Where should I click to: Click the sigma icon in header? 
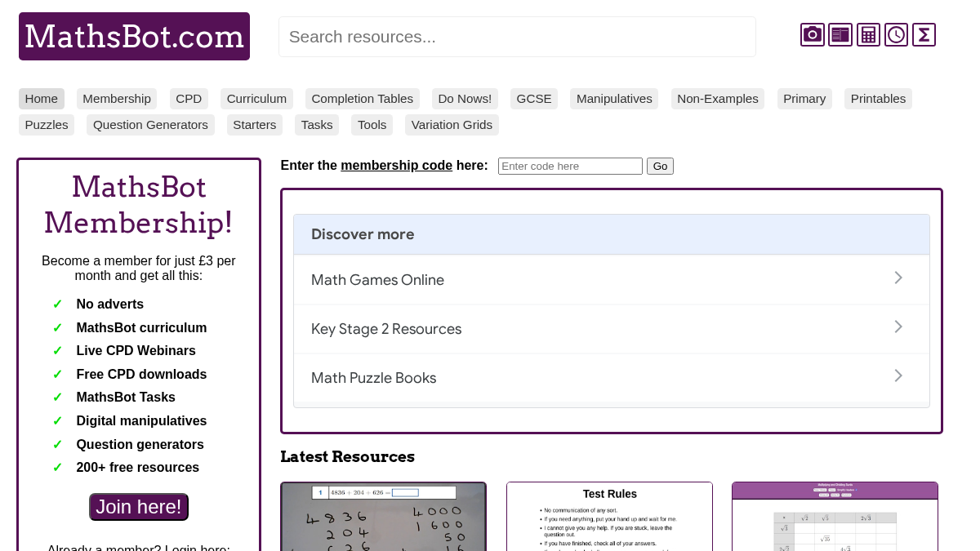(924, 34)
